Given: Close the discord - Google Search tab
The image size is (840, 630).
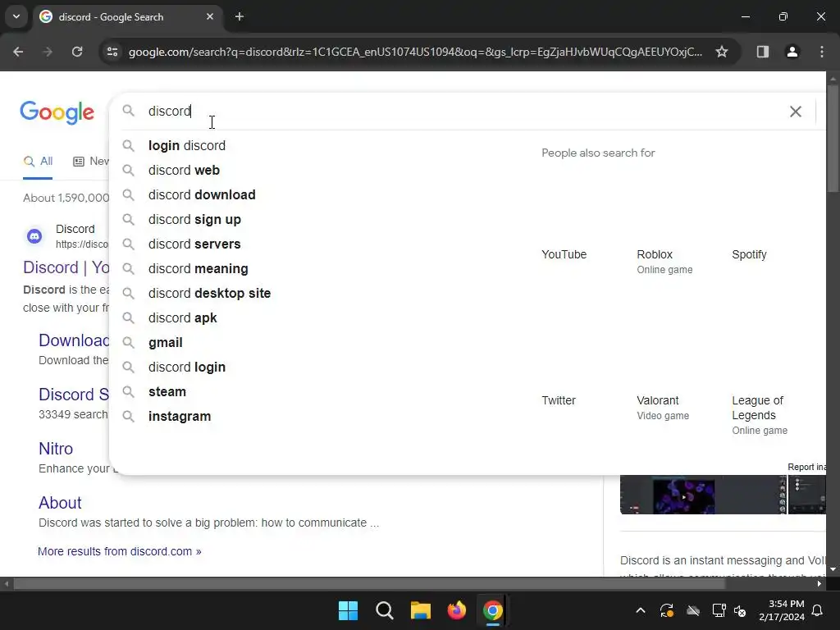Looking at the screenshot, I should point(210,16).
